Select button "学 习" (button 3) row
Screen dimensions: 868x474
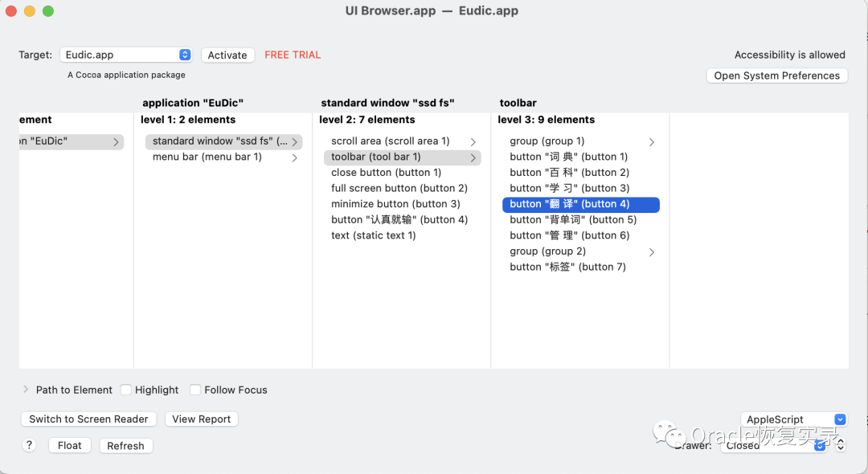pyautogui.click(x=581, y=189)
